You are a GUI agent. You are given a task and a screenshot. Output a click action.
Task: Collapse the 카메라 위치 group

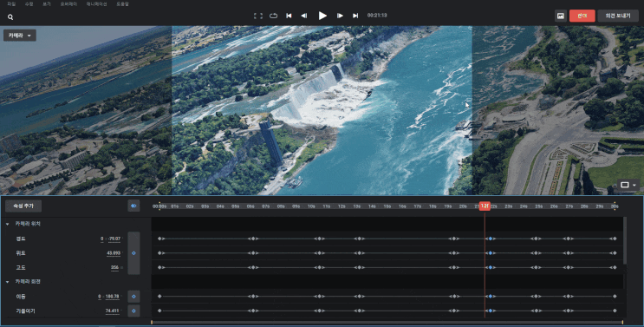(8, 224)
